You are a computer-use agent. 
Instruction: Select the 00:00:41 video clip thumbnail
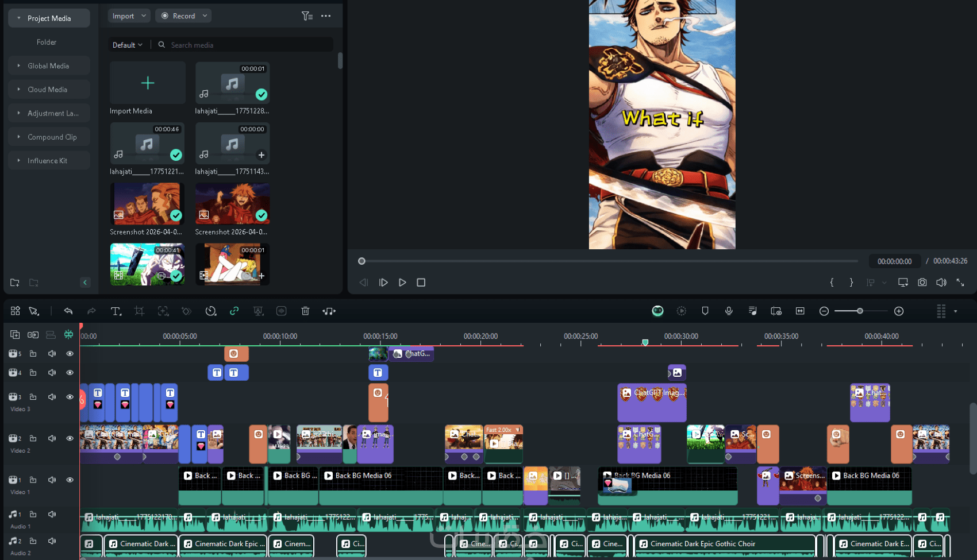[147, 264]
